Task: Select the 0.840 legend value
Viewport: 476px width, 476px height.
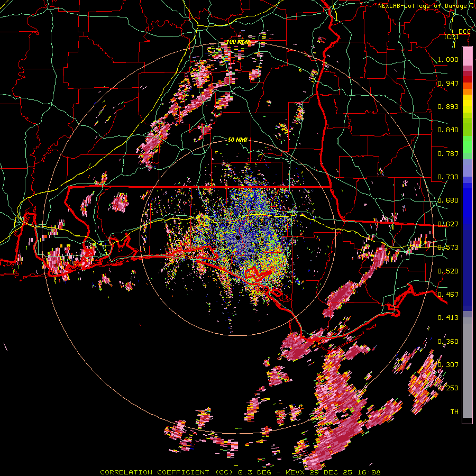Action: point(448,130)
